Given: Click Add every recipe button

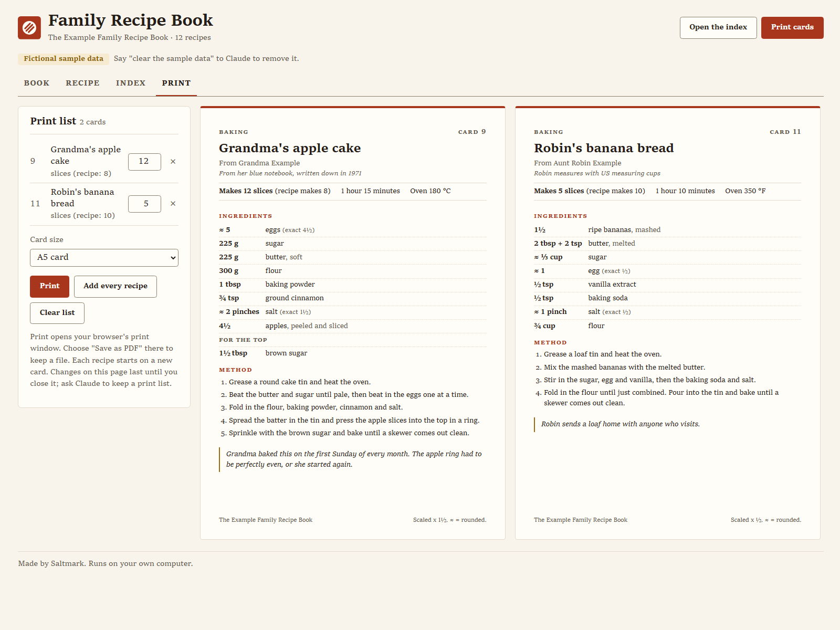Looking at the screenshot, I should pyautogui.click(x=115, y=287).
